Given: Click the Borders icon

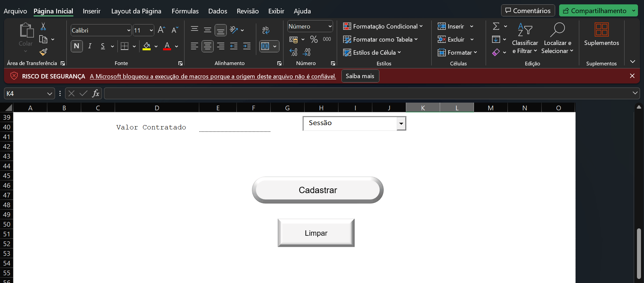Looking at the screenshot, I should point(124,46).
